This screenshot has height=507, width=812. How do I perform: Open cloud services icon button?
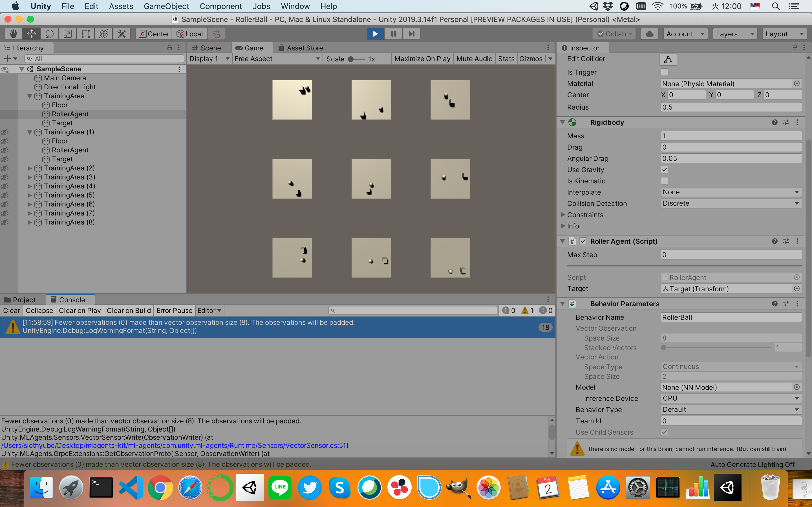649,34
